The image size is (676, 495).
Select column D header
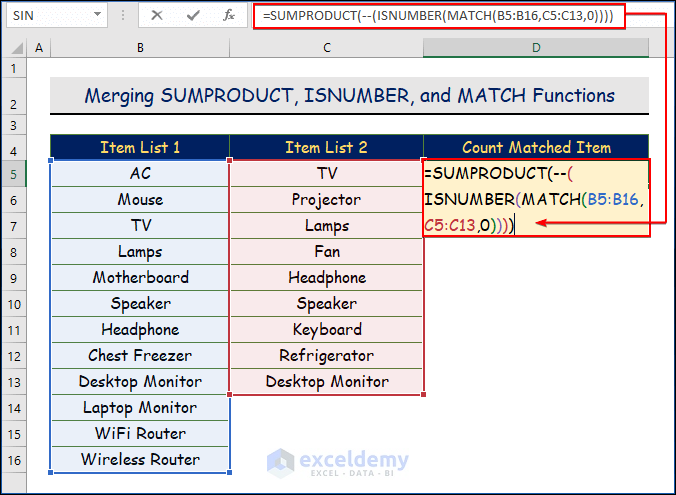(x=536, y=47)
